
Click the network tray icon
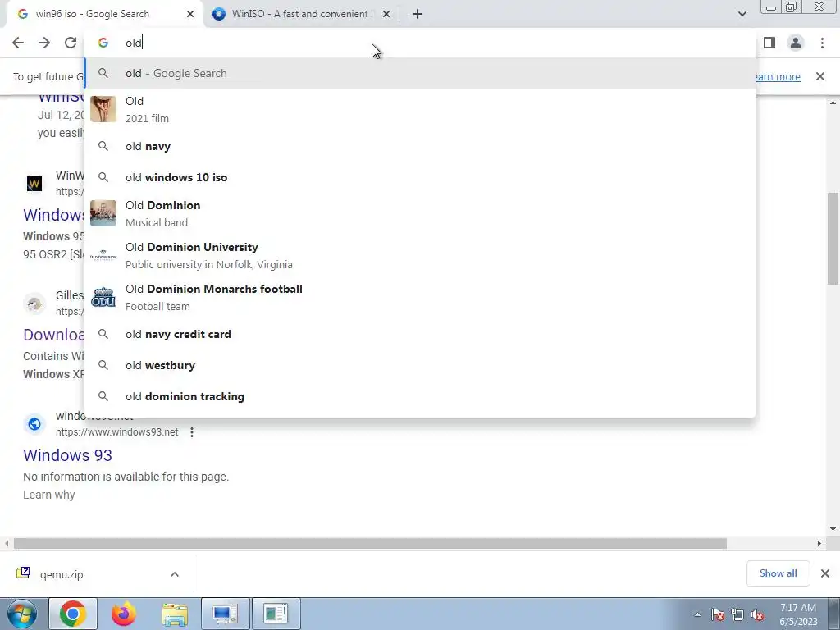pos(737,614)
